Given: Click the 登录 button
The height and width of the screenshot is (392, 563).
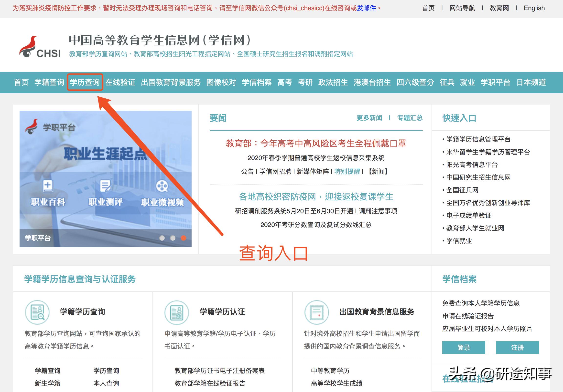Looking at the screenshot, I should coord(464,347).
